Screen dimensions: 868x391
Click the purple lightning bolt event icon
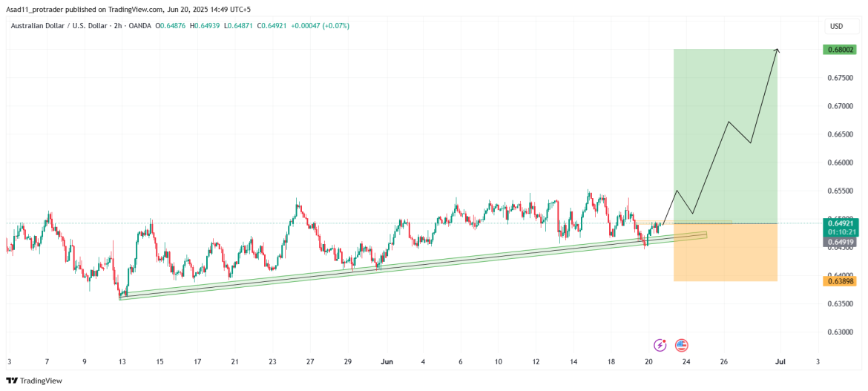[660, 345]
